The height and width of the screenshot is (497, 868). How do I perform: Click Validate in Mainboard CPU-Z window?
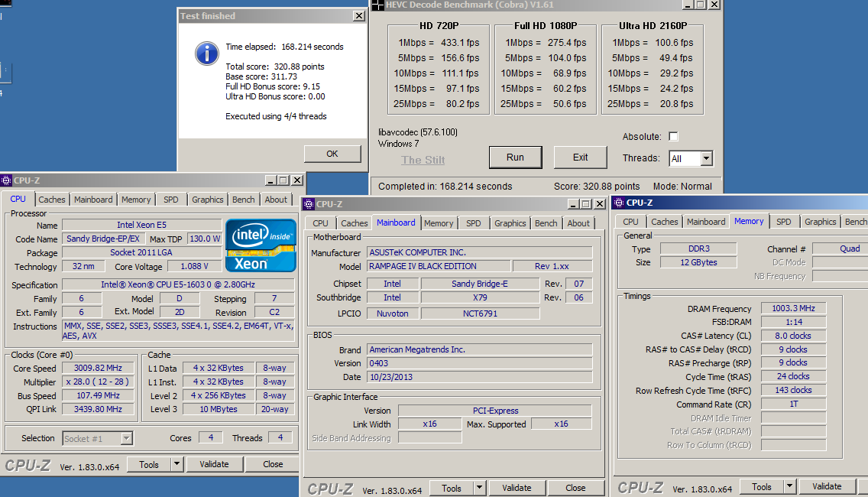click(517, 488)
